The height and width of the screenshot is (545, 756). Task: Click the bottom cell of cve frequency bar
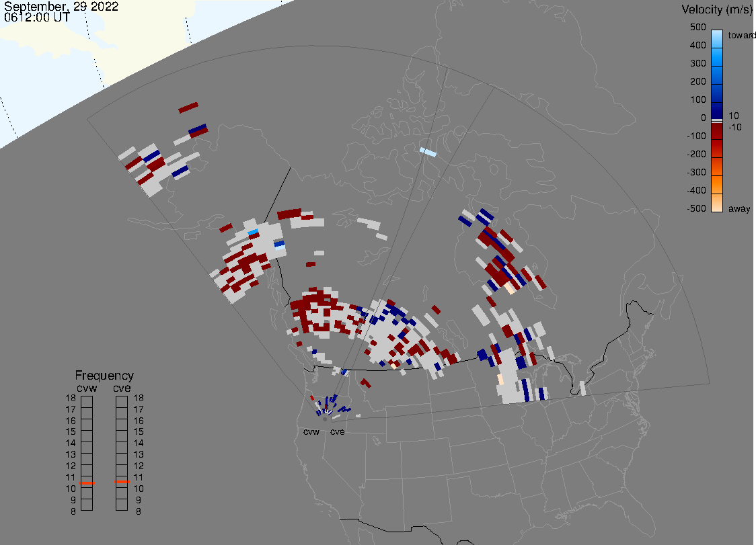[122, 505]
